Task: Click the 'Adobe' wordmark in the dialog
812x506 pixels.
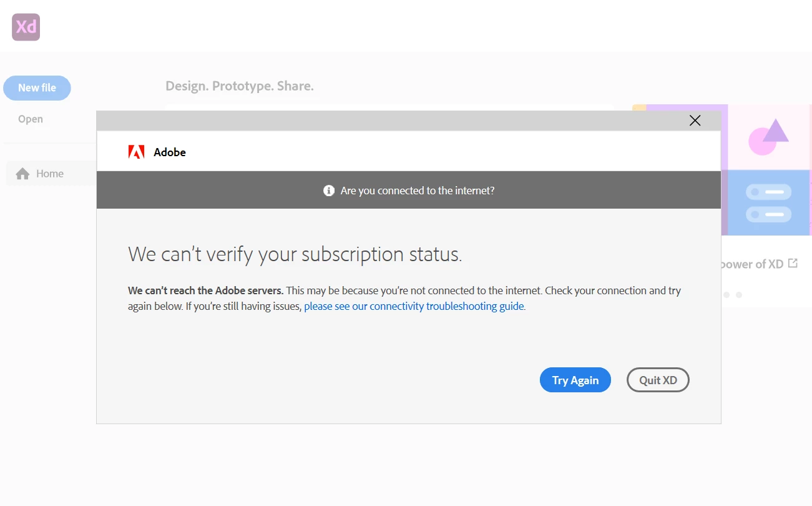Action: coord(170,152)
